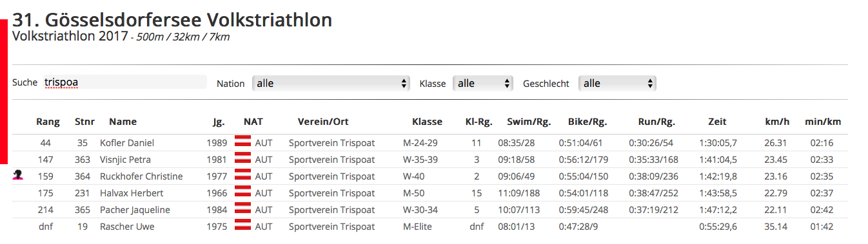Expand the Geschlecht dropdown

[x=617, y=83]
